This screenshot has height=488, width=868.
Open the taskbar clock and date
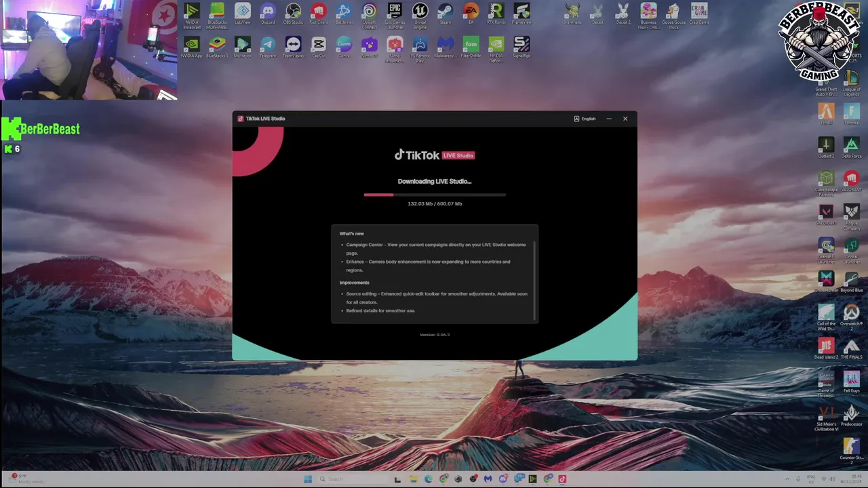point(852,479)
